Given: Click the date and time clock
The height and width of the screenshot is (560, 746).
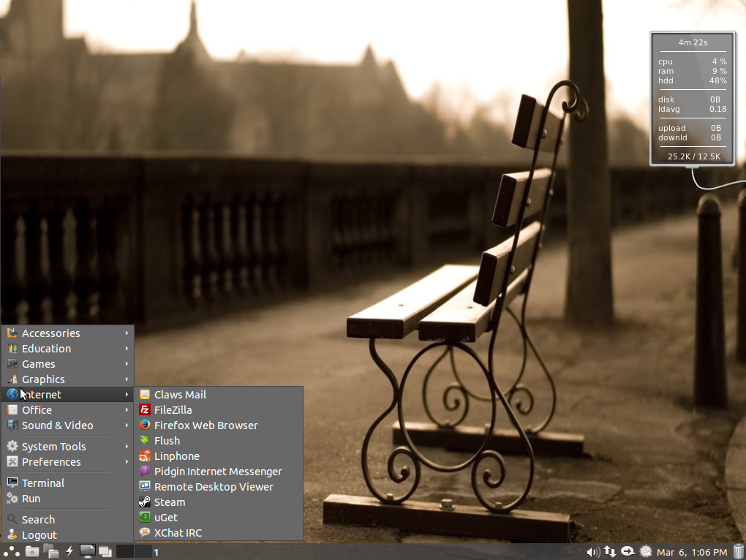Looking at the screenshot, I should tap(692, 552).
